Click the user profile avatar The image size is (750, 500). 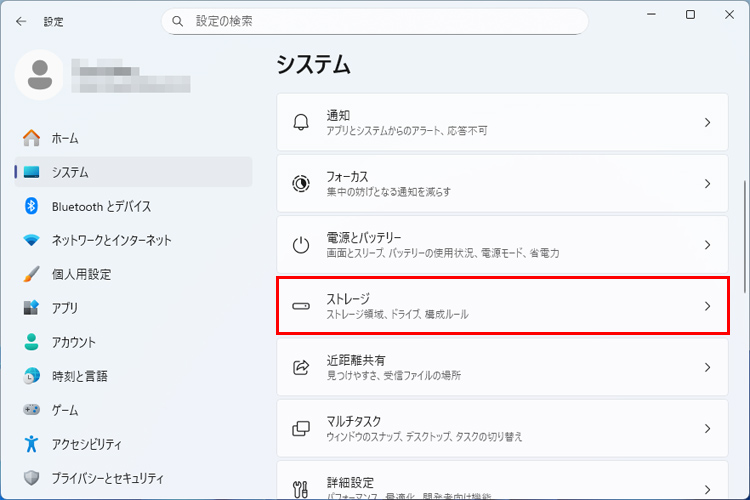[40, 75]
